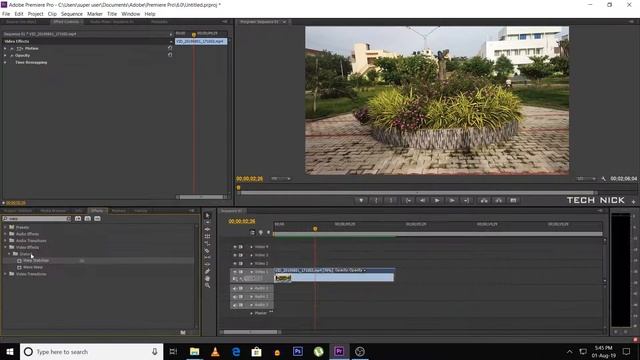Select the Rolling Edit tool

pos(207,236)
